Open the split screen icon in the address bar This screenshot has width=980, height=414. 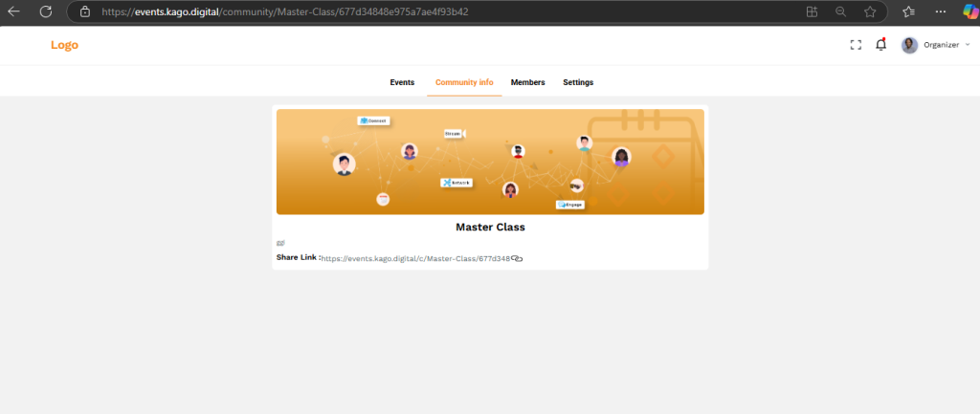[x=812, y=11]
